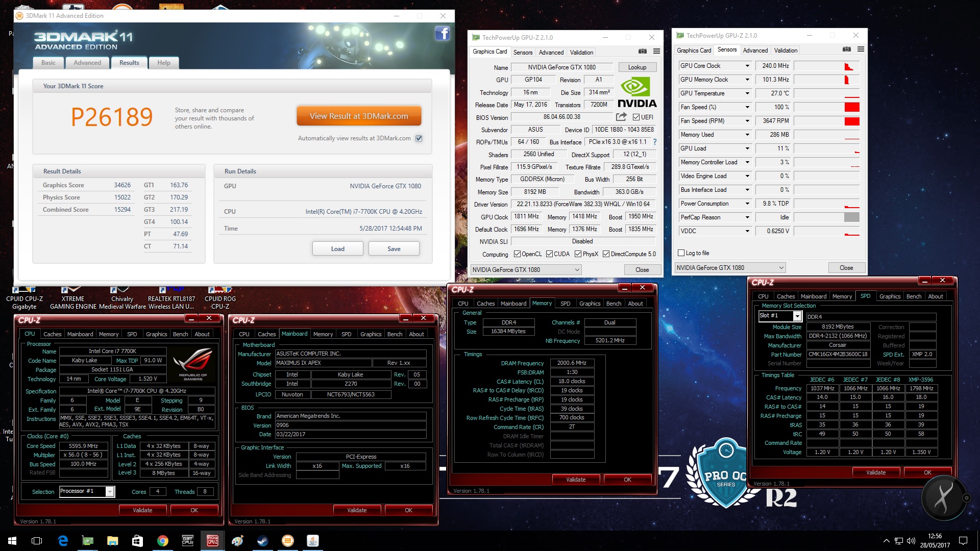Click the GBT CPU-Z taskbar icon
The width and height of the screenshot is (980, 551).
188,541
